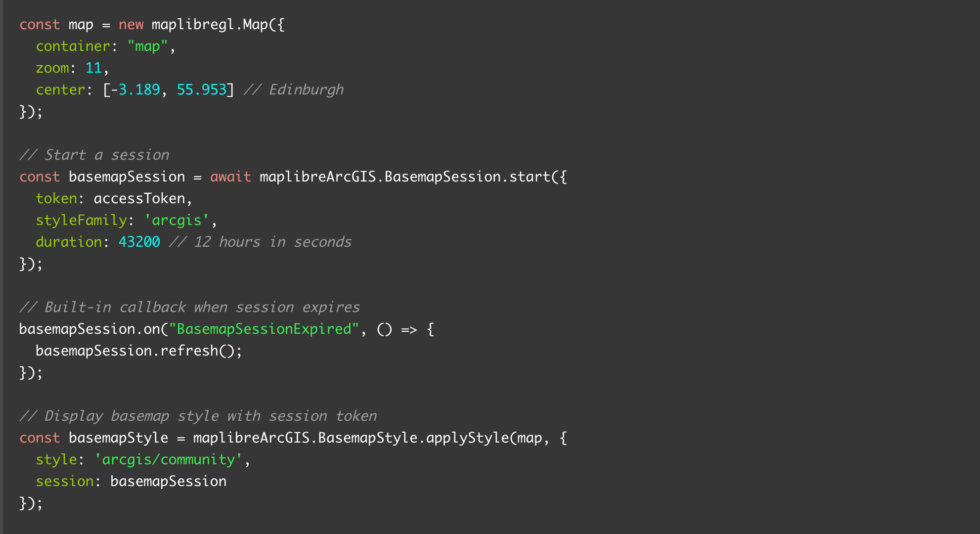Click the container property key
Image resolution: width=980 pixels, height=534 pixels.
click(73, 46)
